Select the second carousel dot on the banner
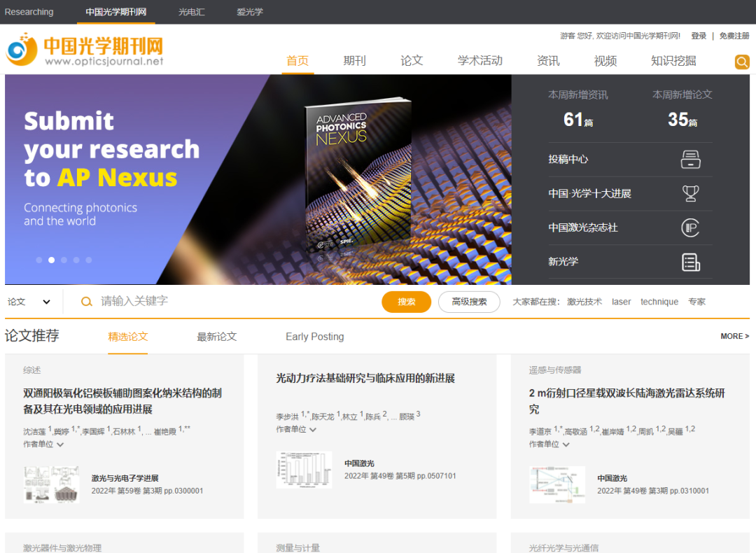756x553 pixels. coord(52,260)
